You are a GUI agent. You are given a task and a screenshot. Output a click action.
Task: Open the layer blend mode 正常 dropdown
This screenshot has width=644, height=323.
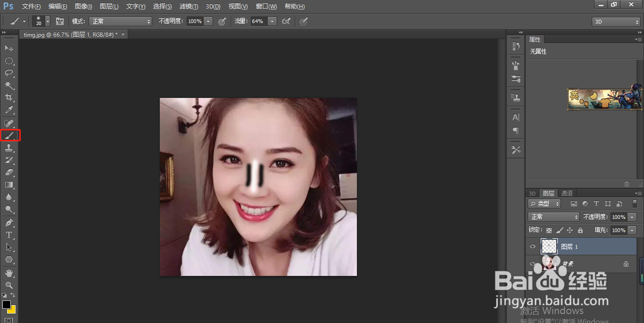click(553, 217)
